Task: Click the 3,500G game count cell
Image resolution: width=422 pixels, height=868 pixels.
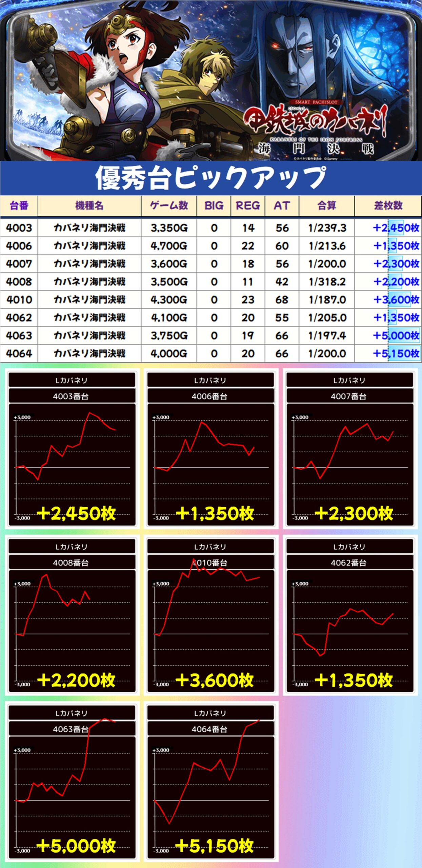Action: 169,282
